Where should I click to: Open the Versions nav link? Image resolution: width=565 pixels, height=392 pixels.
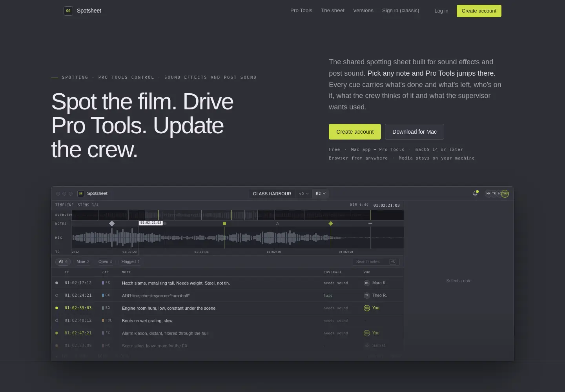pyautogui.click(x=363, y=11)
